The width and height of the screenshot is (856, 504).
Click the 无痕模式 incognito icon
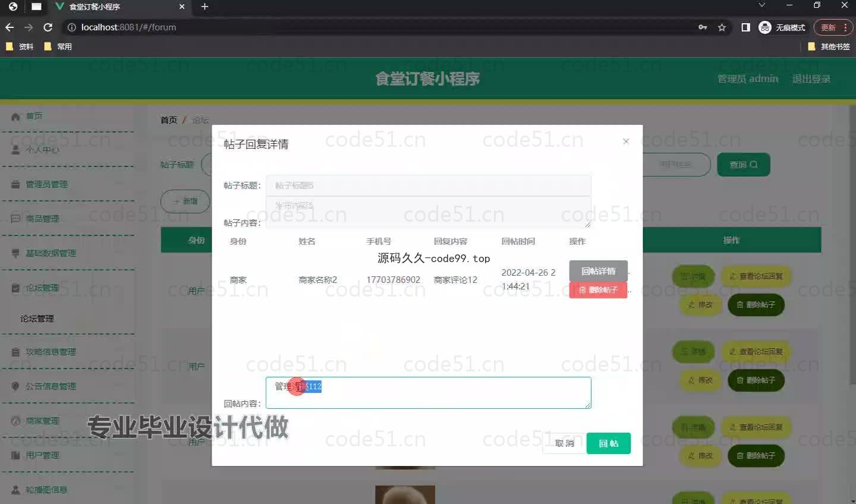[x=764, y=27]
